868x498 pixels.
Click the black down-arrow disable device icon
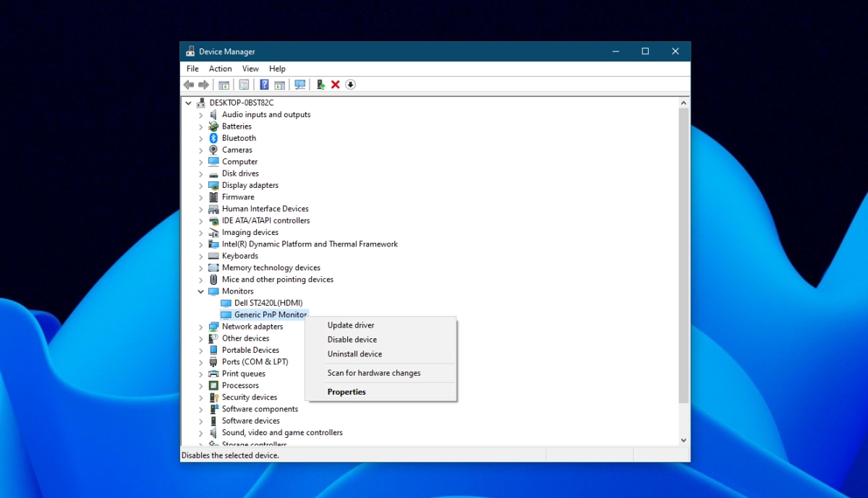(x=351, y=85)
